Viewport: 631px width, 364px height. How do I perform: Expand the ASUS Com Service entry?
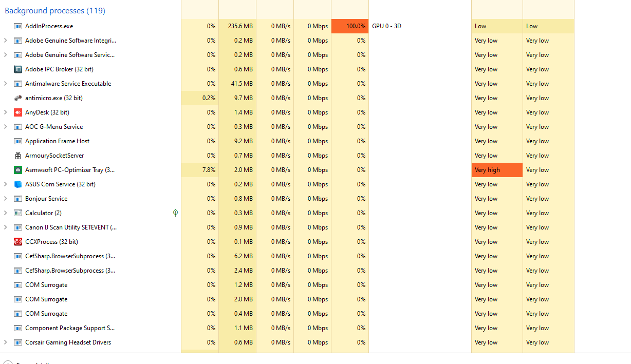tap(5, 184)
